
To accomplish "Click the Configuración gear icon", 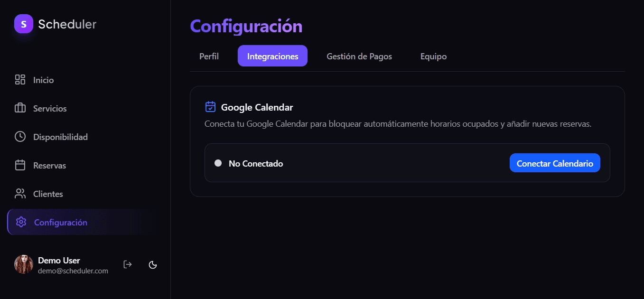I will [x=21, y=222].
